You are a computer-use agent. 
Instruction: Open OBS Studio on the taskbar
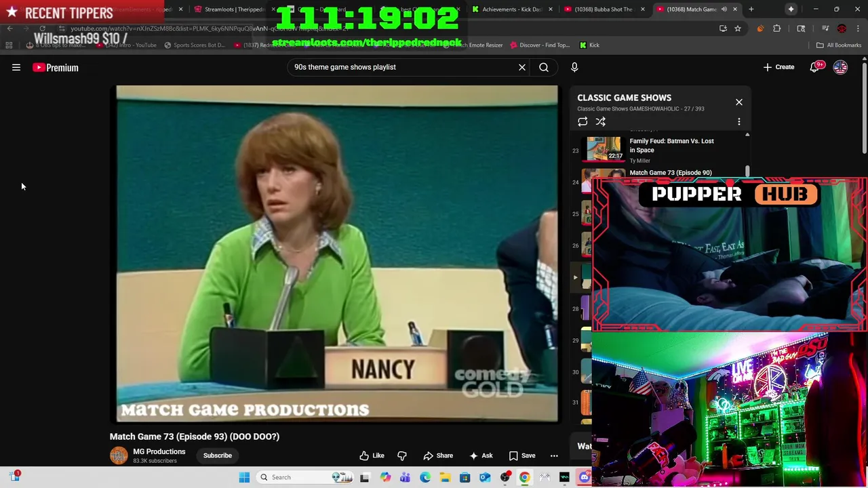click(505, 477)
